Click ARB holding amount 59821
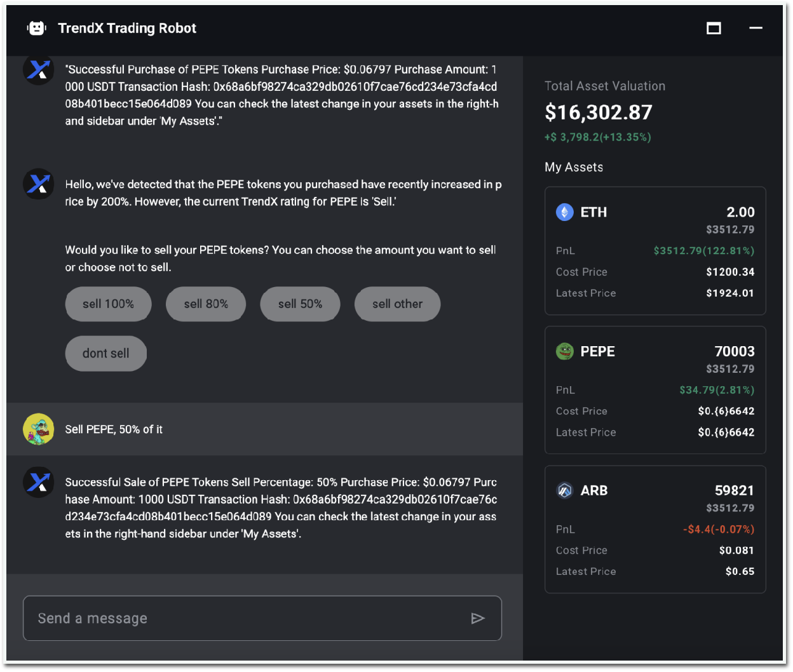Viewport: 793px width, 672px height. point(735,490)
